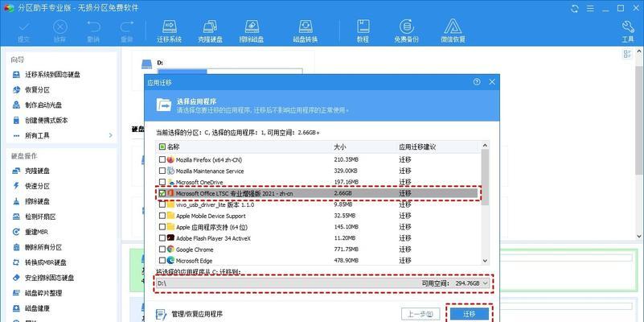
Task: Uncheck the Microsoft Office LTSC checkbox
Action: 162,193
